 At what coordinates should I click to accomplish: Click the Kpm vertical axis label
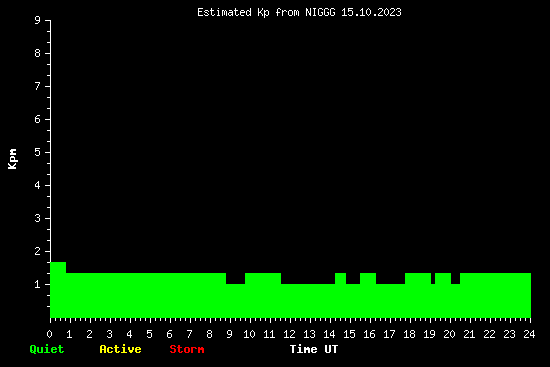13,159
